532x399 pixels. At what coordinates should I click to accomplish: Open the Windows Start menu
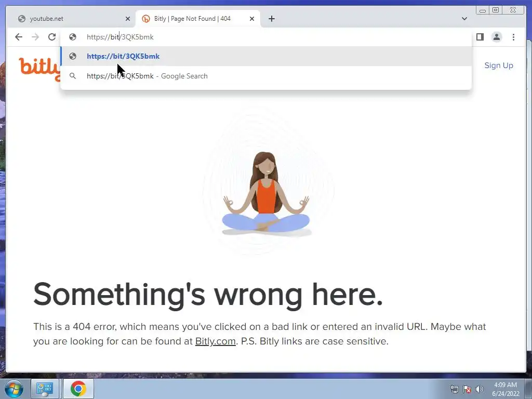coord(14,389)
